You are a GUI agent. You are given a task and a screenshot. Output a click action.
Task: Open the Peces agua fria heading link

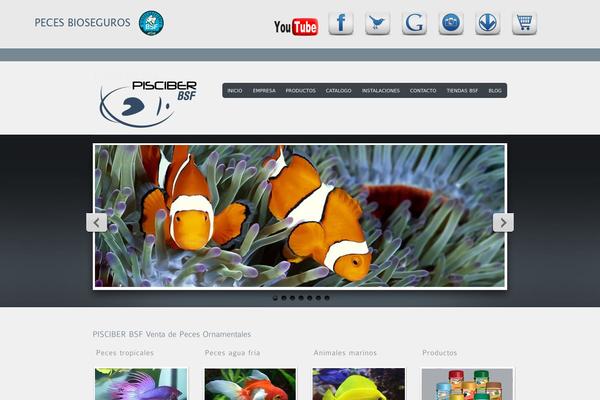[x=232, y=353]
